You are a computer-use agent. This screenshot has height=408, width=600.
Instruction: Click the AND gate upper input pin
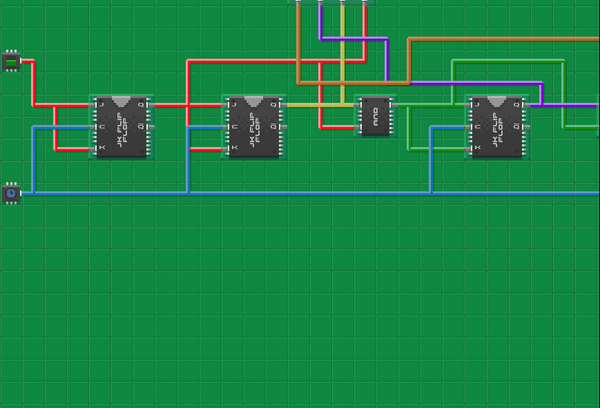coord(357,105)
